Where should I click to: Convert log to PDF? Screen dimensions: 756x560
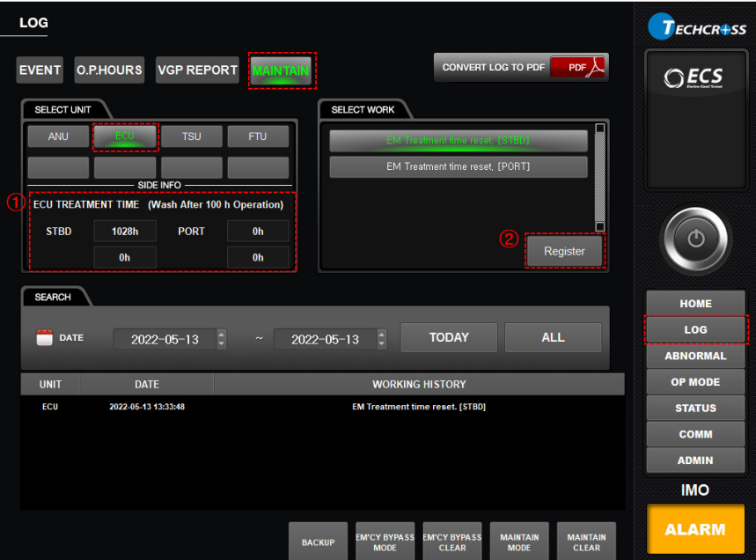[521, 68]
